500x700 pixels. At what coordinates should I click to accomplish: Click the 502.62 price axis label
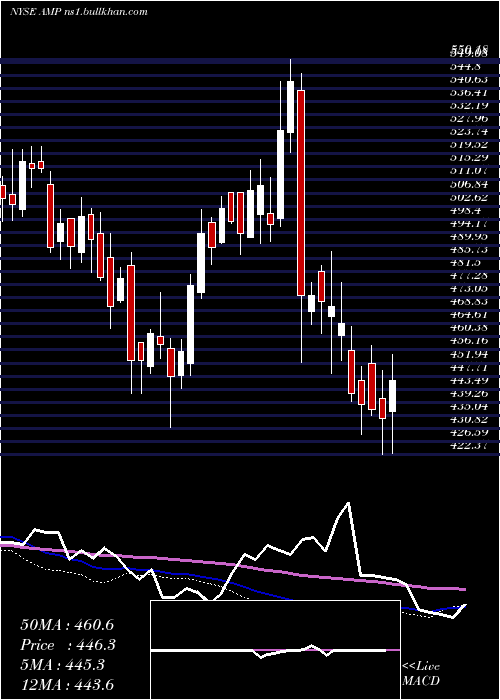pyautogui.click(x=469, y=197)
